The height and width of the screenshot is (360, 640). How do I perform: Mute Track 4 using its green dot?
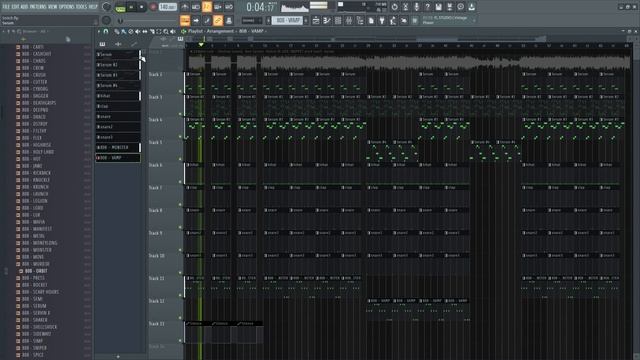pyautogui.click(x=180, y=137)
